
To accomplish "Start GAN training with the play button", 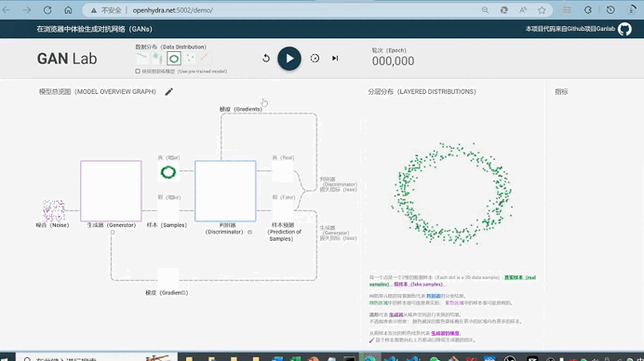I will [x=289, y=59].
